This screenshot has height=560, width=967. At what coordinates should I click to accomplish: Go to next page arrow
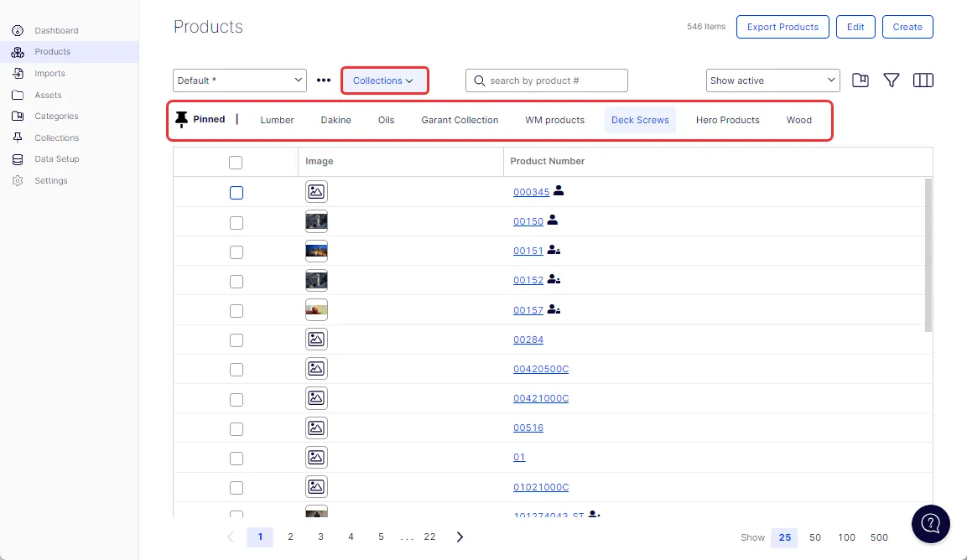click(460, 537)
